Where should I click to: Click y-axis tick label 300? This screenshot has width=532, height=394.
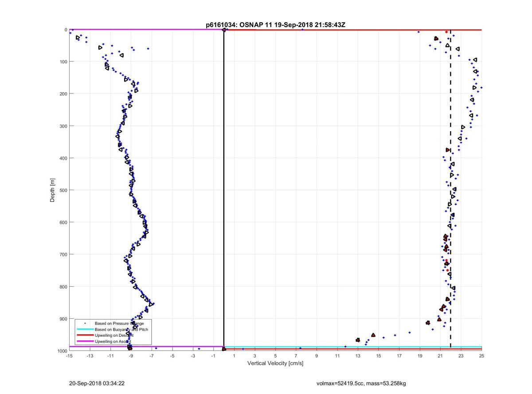click(x=64, y=126)
